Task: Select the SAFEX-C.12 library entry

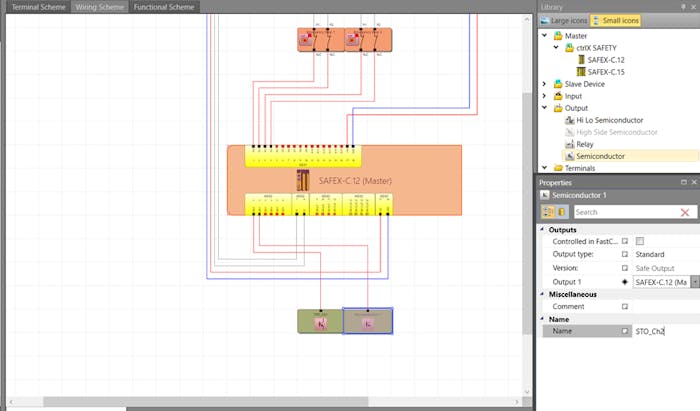Action: (x=606, y=60)
